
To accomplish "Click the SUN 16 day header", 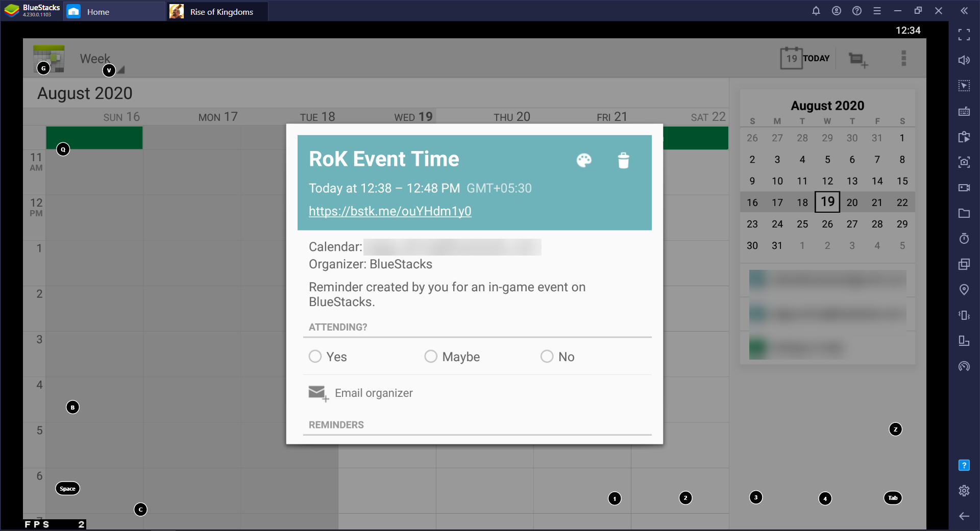I will tap(121, 117).
